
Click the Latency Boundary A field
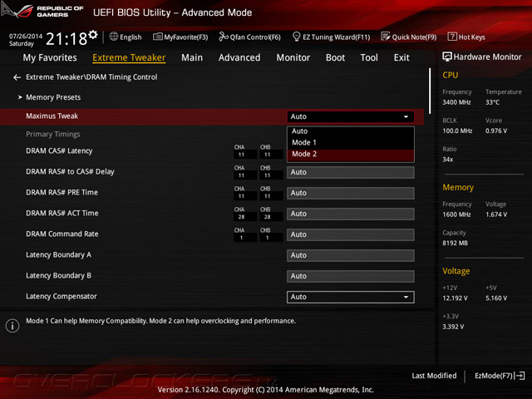pyautogui.click(x=351, y=255)
